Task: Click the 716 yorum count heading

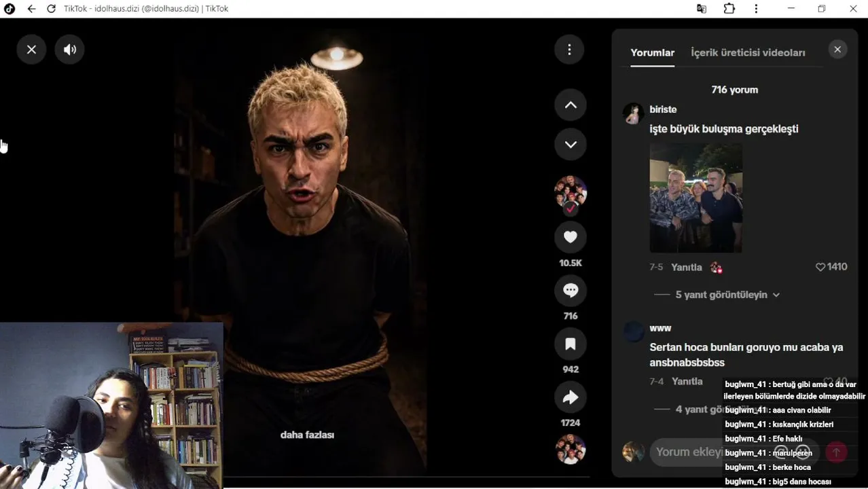Action: 734,90
